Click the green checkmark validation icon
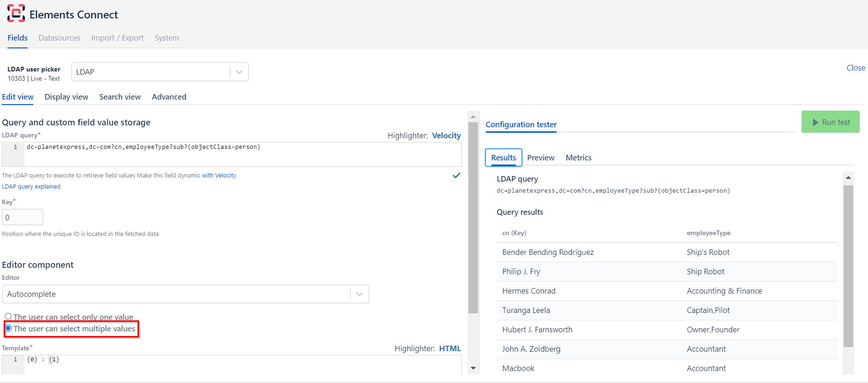868x383 pixels. pyautogui.click(x=456, y=176)
